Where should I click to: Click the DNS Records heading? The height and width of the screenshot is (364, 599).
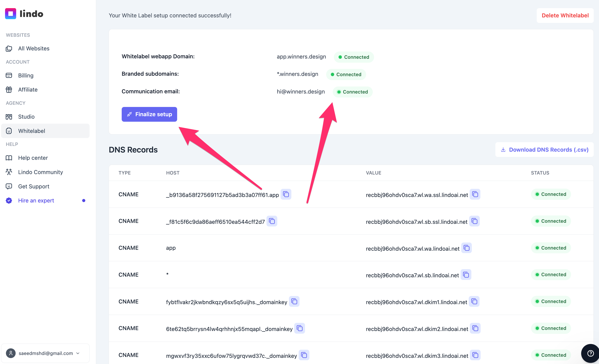133,150
